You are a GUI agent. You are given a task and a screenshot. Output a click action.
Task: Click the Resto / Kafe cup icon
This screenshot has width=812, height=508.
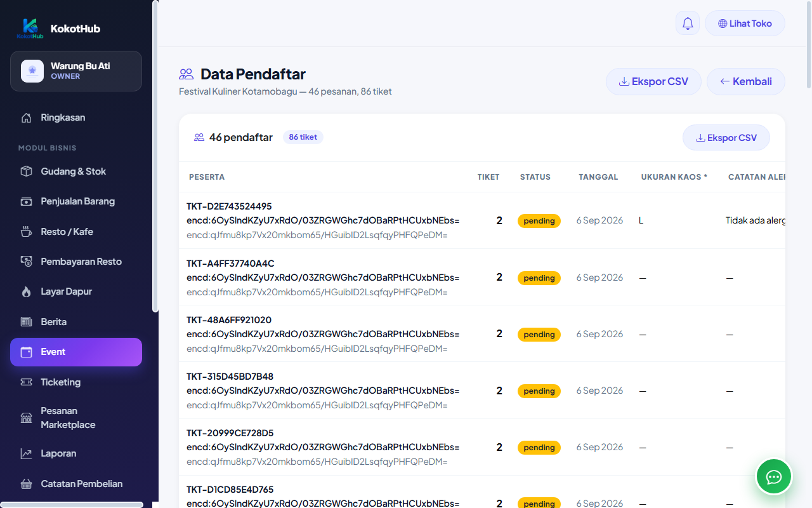point(26,232)
